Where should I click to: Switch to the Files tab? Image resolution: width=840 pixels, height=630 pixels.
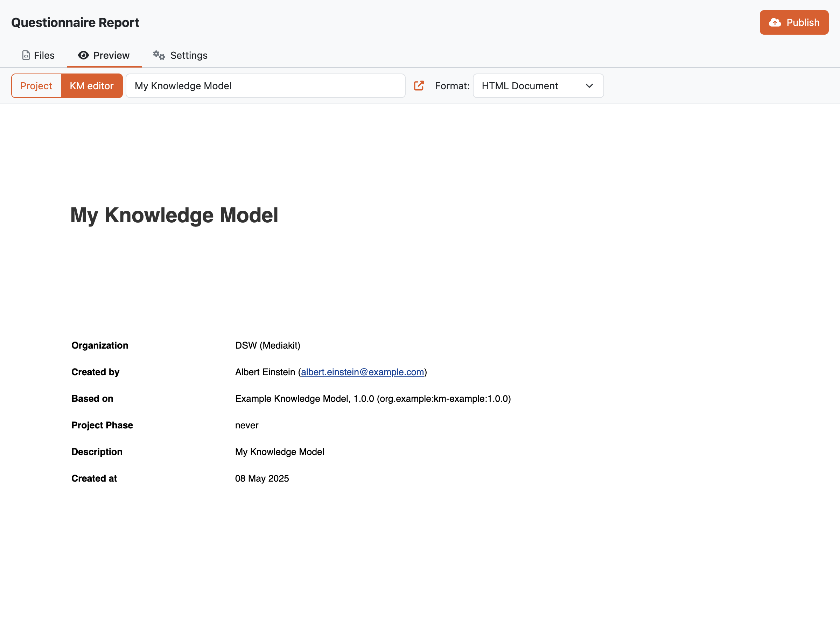[x=38, y=55]
